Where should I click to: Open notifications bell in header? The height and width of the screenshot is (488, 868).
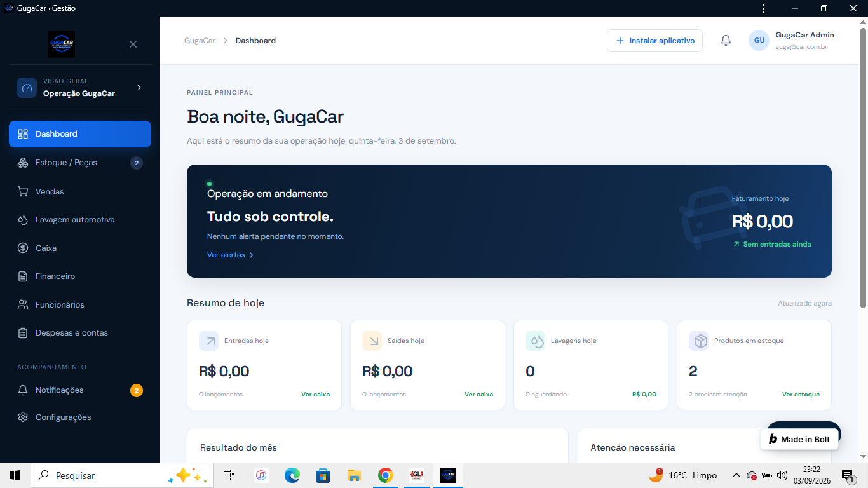click(x=726, y=41)
